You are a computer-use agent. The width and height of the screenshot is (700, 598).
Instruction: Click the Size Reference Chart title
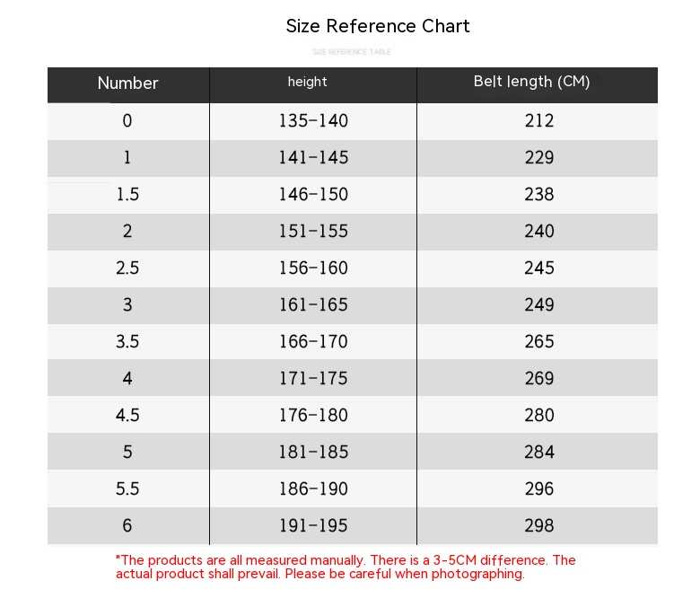click(377, 26)
